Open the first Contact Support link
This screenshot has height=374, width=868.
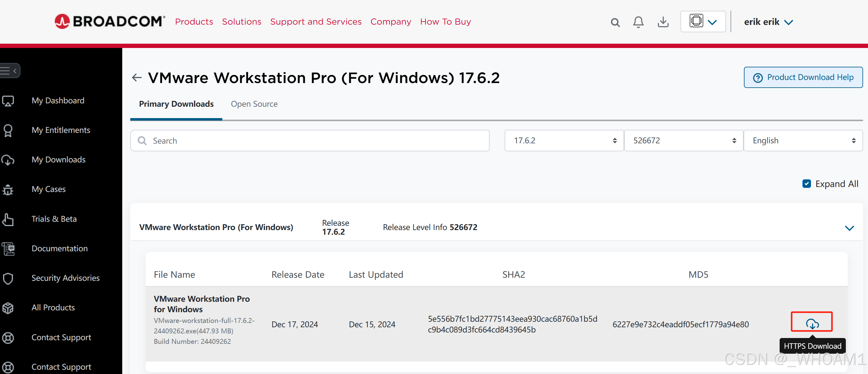pyautogui.click(x=61, y=338)
